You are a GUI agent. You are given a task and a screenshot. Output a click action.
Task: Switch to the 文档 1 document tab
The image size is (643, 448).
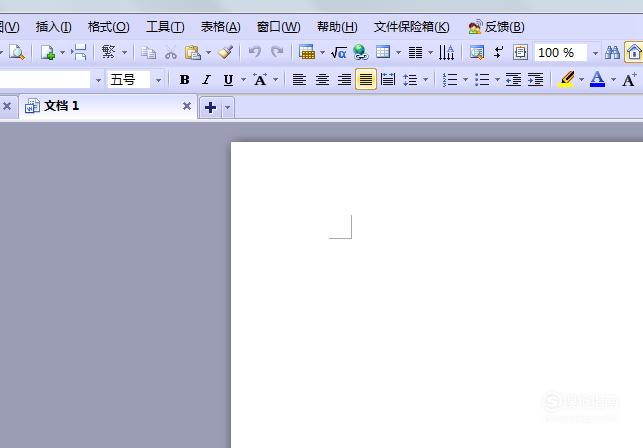107,107
